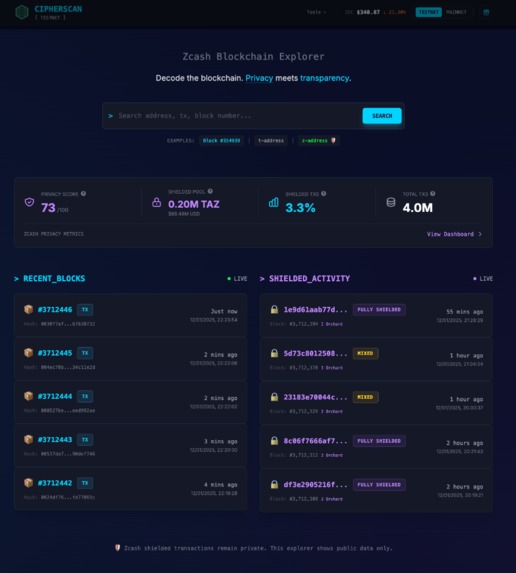Click the 4.0M total TXs value

click(418, 208)
